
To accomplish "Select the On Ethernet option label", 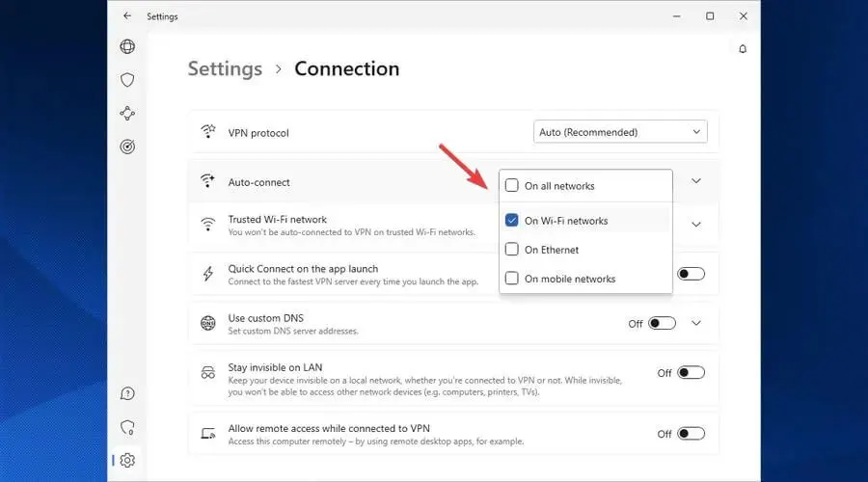I will tap(552, 250).
